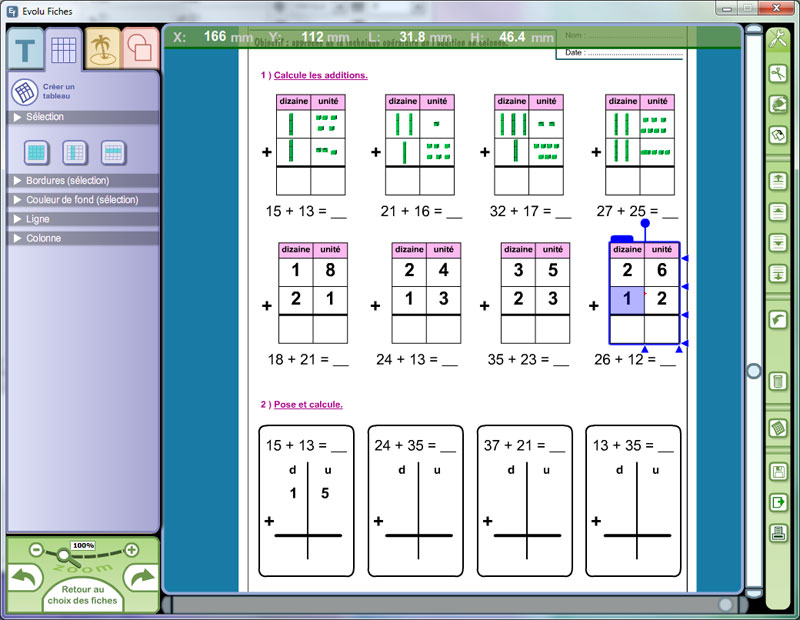Choose the row selection icon
This screenshot has height=620, width=800.
113,153
